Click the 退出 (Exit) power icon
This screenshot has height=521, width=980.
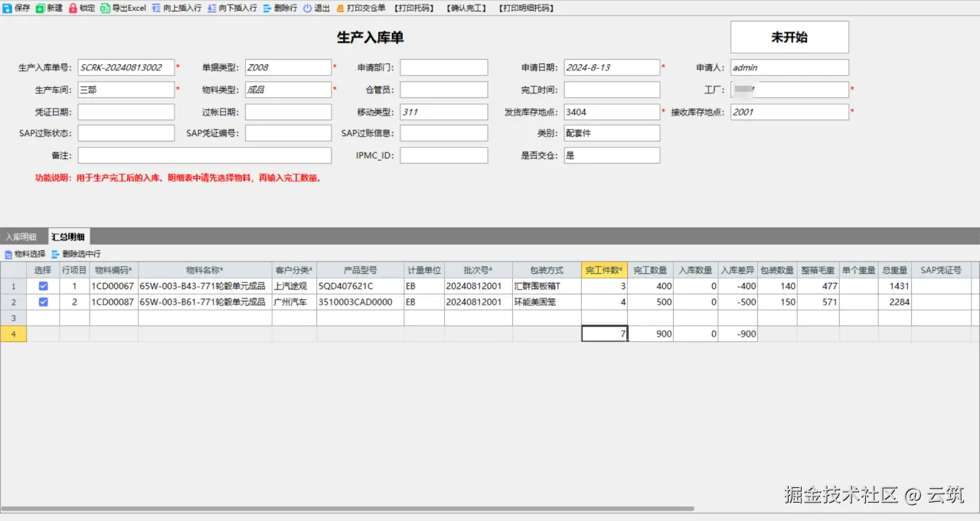tap(307, 8)
